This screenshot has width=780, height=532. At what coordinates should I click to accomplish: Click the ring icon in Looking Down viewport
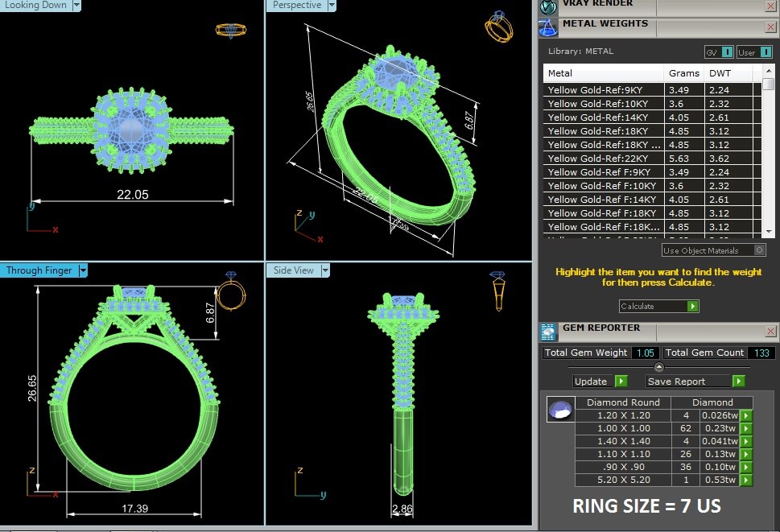230,31
